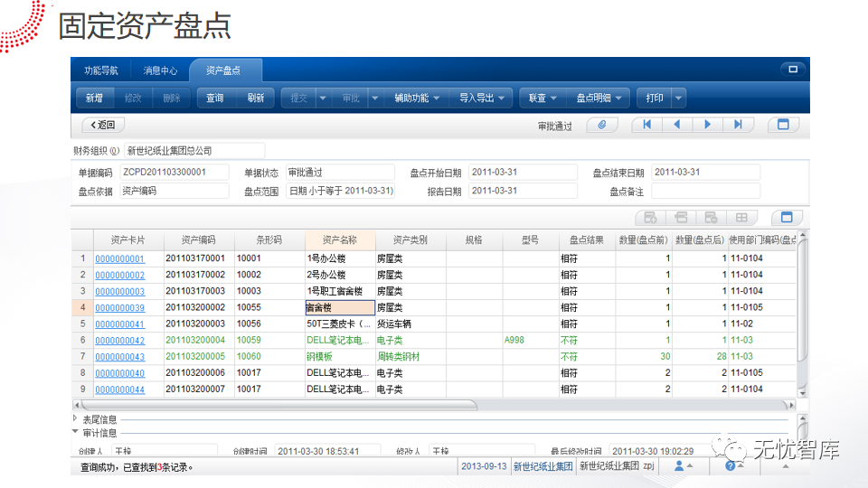Go to the next record

(707, 125)
